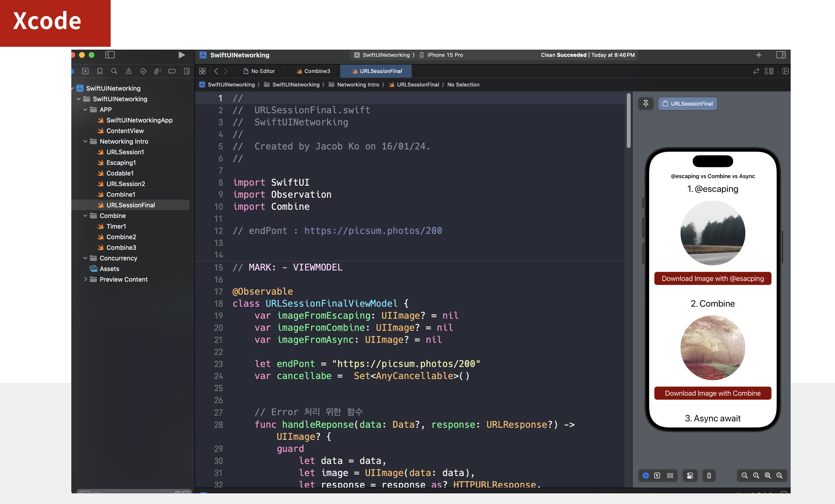Open the Escaping1 file in navigator
The width and height of the screenshot is (835, 504).
point(121,163)
